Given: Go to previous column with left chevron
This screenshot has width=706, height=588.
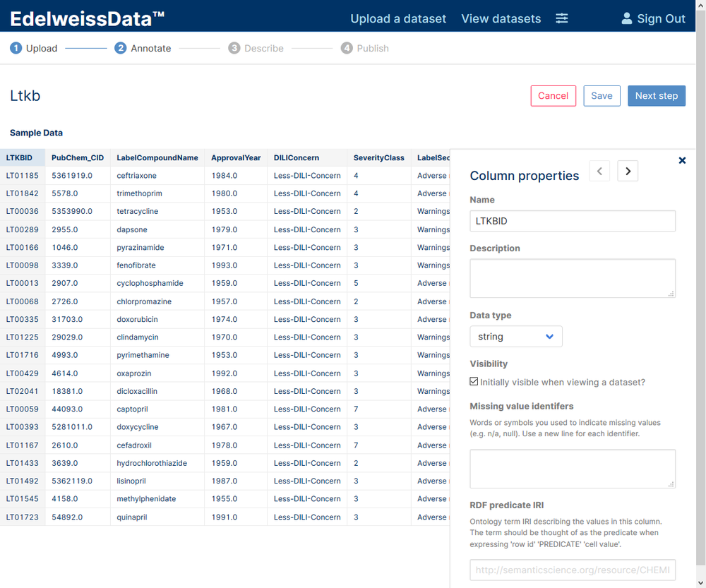Looking at the screenshot, I should (599, 171).
